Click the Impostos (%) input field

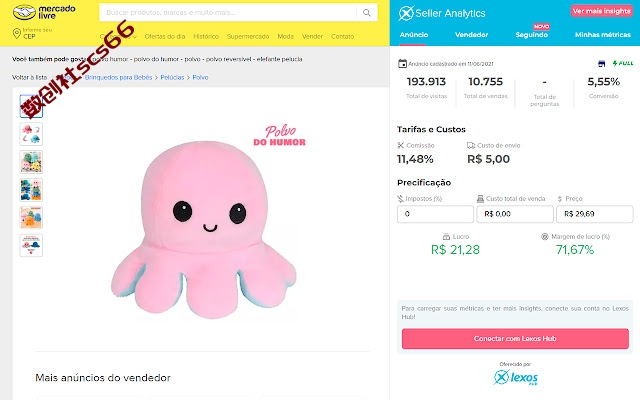coord(435,214)
